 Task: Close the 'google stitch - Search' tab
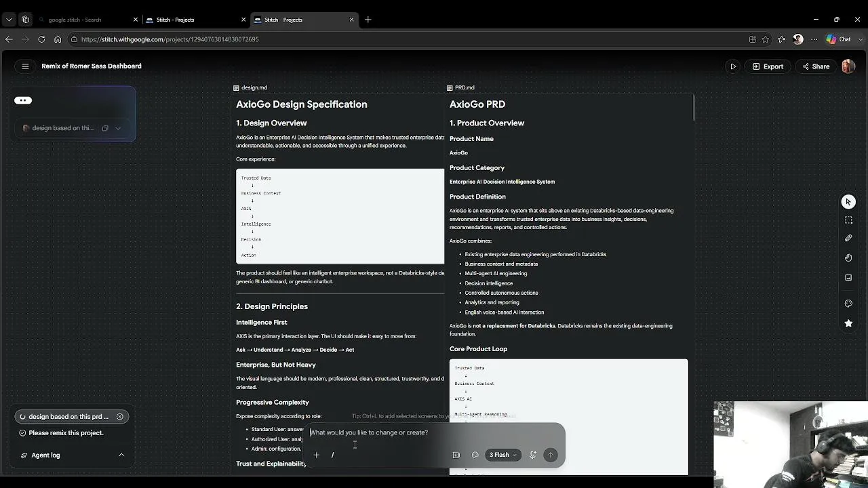pyautogui.click(x=136, y=20)
